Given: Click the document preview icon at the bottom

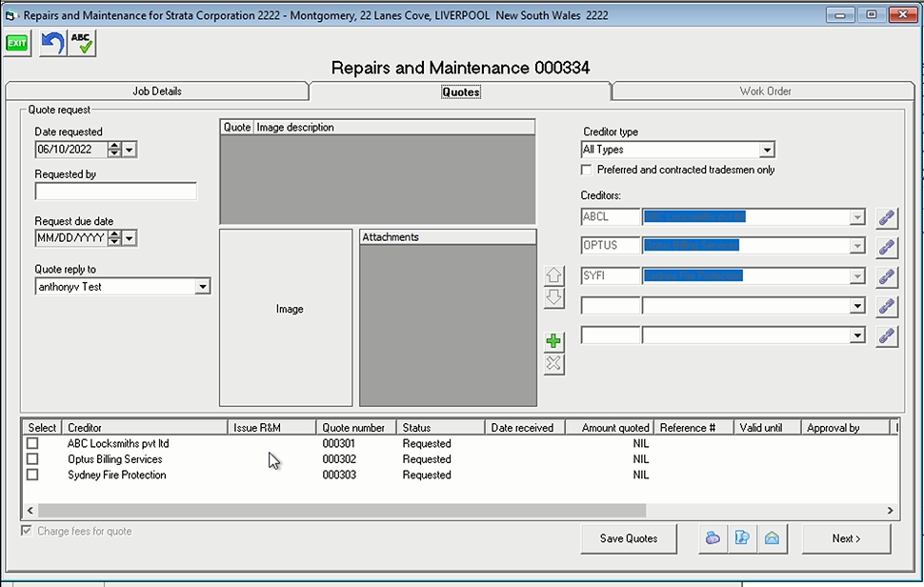Looking at the screenshot, I should tap(742, 538).
